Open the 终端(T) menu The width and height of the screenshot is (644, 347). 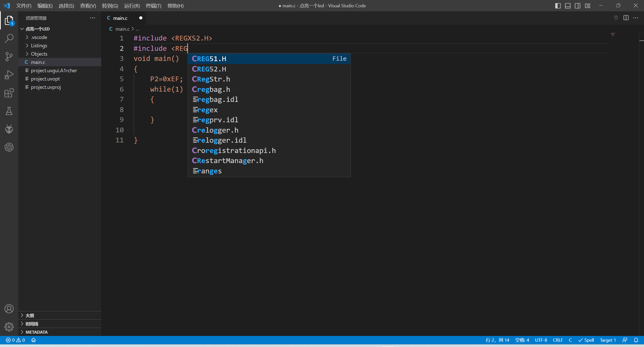point(153,6)
